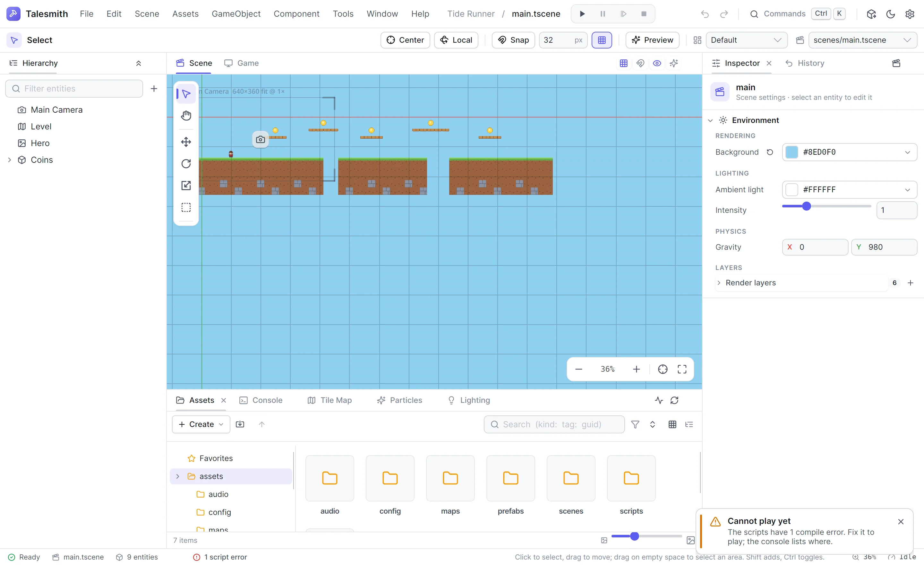Click the Redo arrow icon
Screen dimensions: 924x565
[724, 14]
